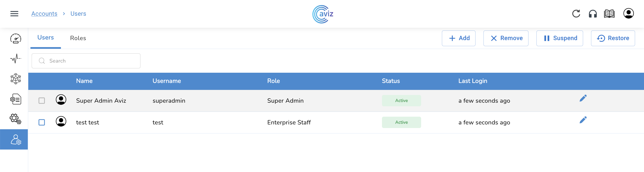Switch to the Roles tab
This screenshot has height=172, width=644.
[x=78, y=38]
